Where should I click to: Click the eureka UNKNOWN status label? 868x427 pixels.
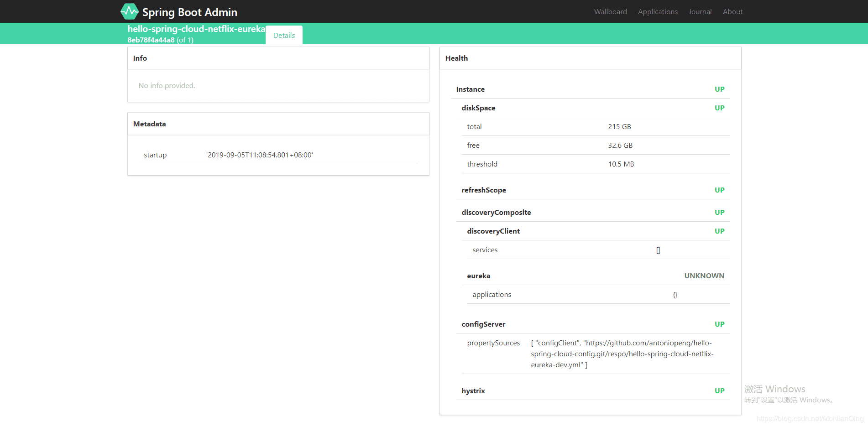point(704,276)
